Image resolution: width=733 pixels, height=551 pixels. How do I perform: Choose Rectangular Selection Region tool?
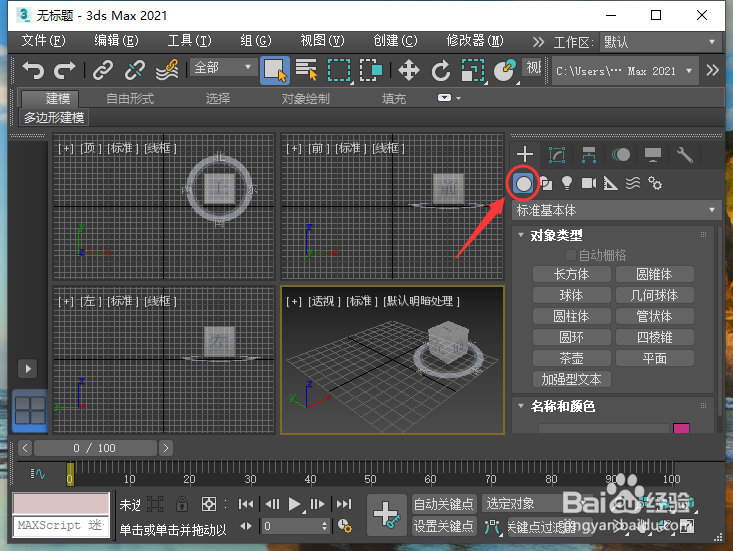(x=339, y=70)
